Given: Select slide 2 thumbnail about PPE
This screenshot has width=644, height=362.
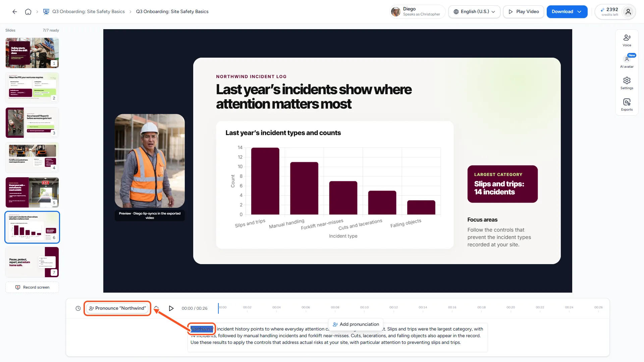Looking at the screenshot, I should (32, 88).
